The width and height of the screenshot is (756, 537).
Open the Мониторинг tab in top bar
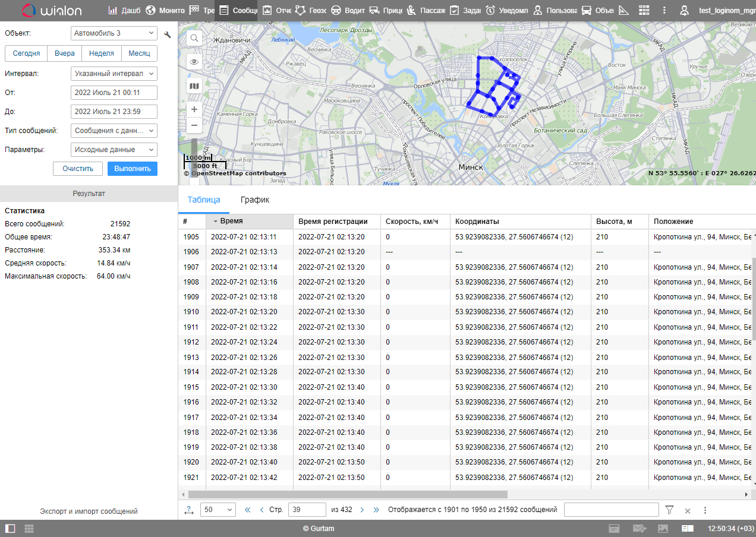point(166,10)
